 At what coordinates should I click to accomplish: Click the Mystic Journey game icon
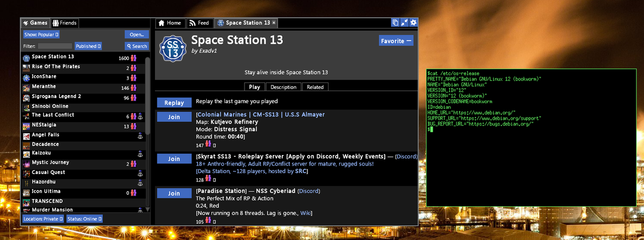[x=26, y=164]
